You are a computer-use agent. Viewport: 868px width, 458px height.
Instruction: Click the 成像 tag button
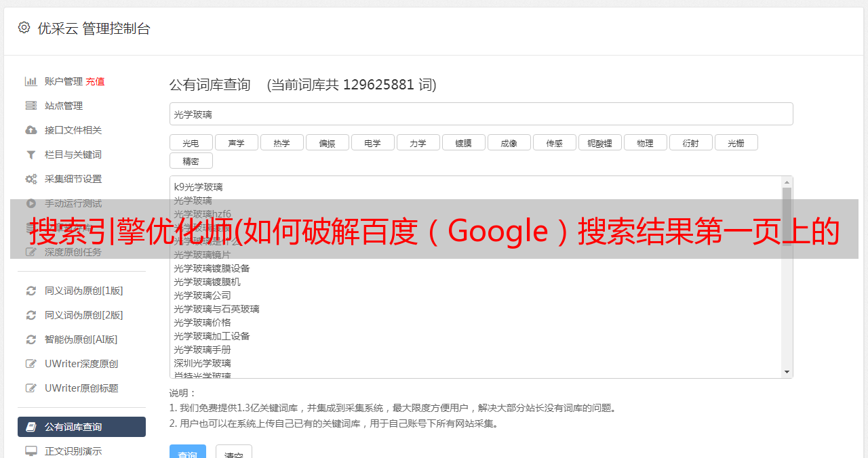pyautogui.click(x=509, y=142)
